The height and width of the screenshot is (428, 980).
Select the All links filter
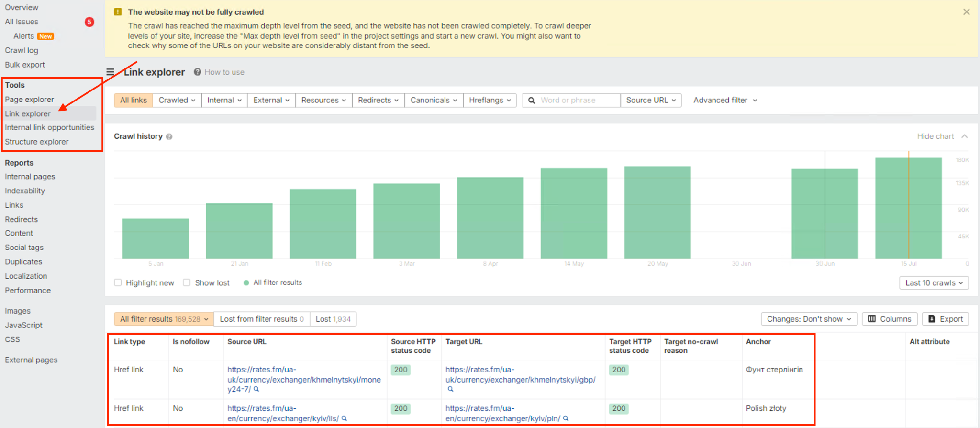pos(134,100)
